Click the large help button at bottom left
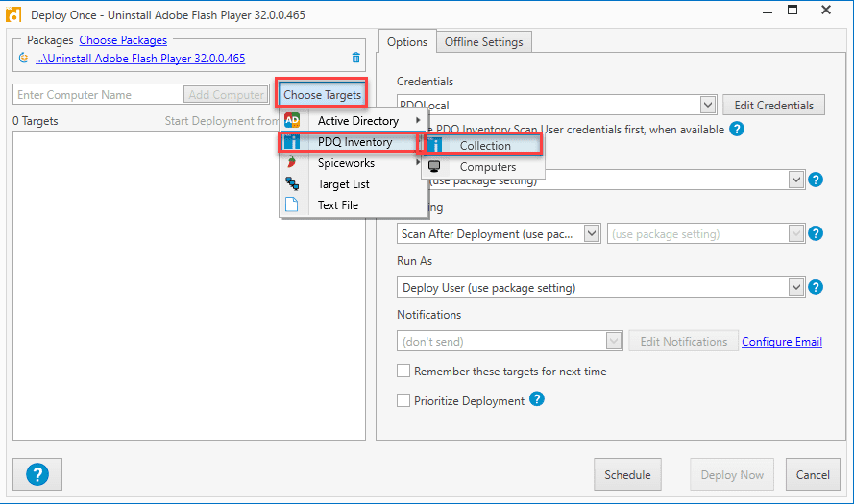This screenshot has width=854, height=504. coord(37,474)
